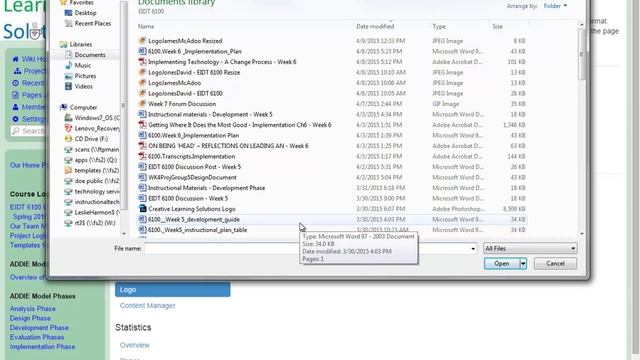Select EIDT 6100 Discussion Post - Week 5
Viewport: 640px width, 360px height.
tap(194, 167)
